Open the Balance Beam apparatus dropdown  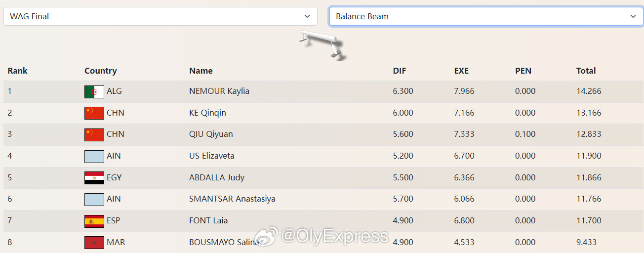tap(479, 16)
